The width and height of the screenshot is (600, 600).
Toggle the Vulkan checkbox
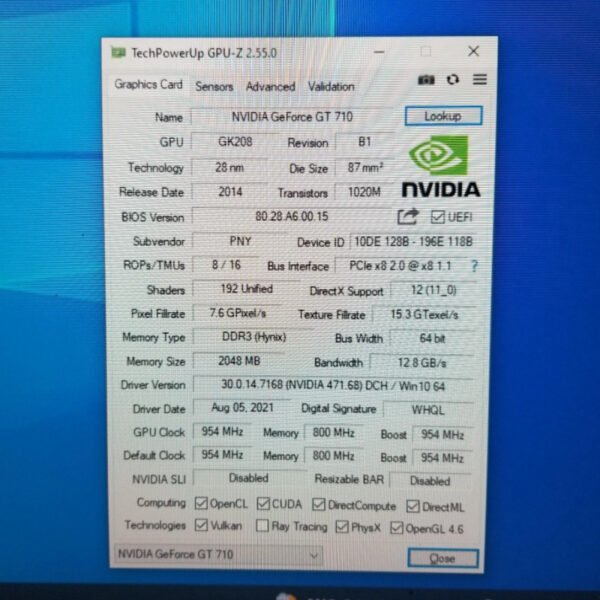pos(201,525)
